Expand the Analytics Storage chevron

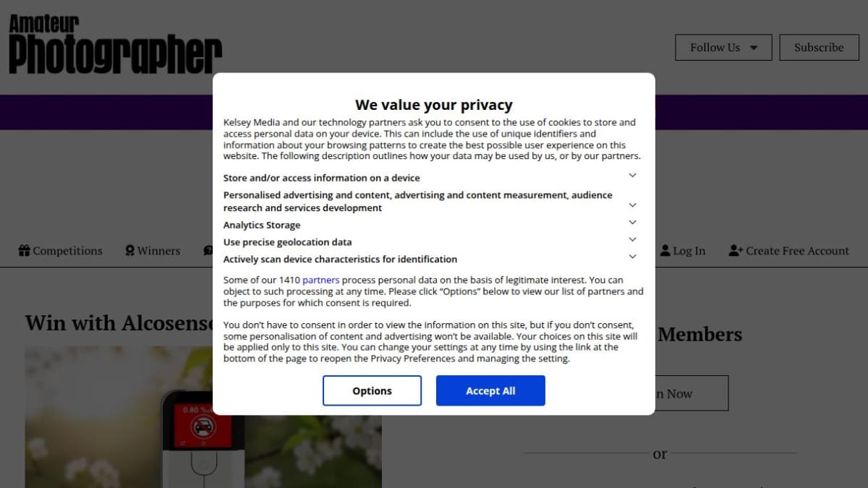point(632,223)
